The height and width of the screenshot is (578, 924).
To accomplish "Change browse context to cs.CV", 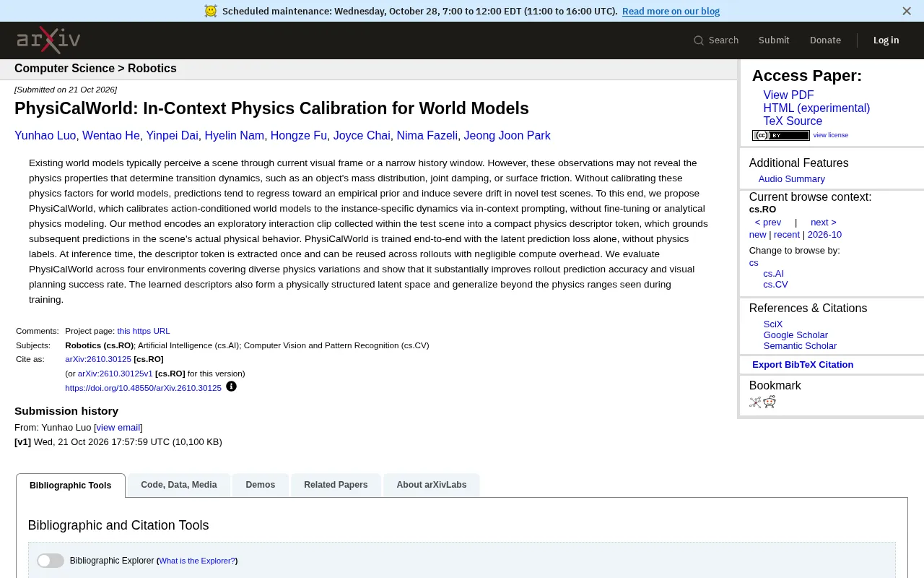I will pos(775,285).
